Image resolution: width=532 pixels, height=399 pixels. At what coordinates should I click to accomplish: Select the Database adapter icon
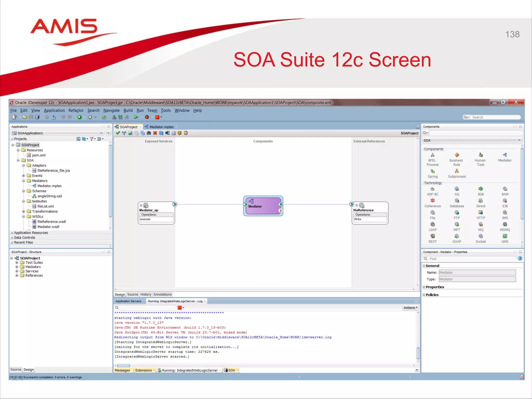(x=457, y=201)
